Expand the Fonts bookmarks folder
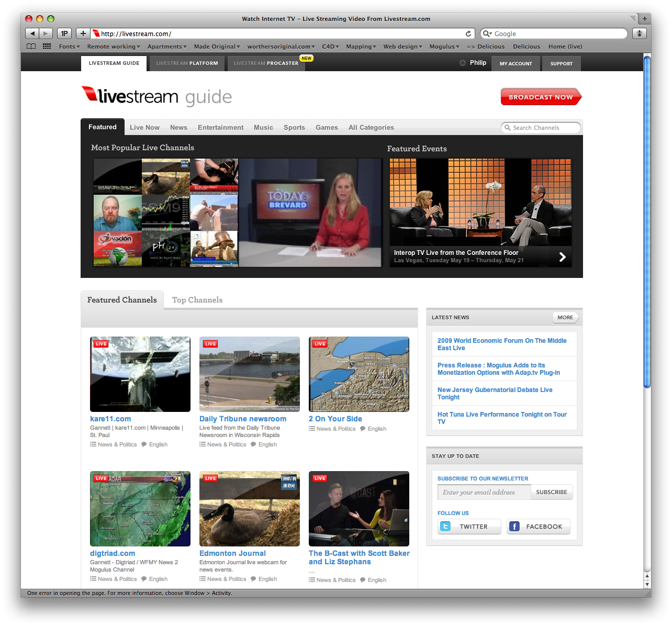This screenshot has height=626, width=672. (x=69, y=47)
